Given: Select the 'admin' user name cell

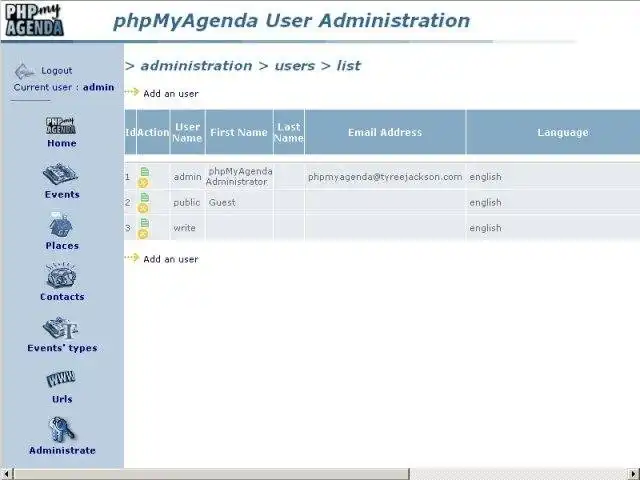Looking at the screenshot, I should (187, 177).
